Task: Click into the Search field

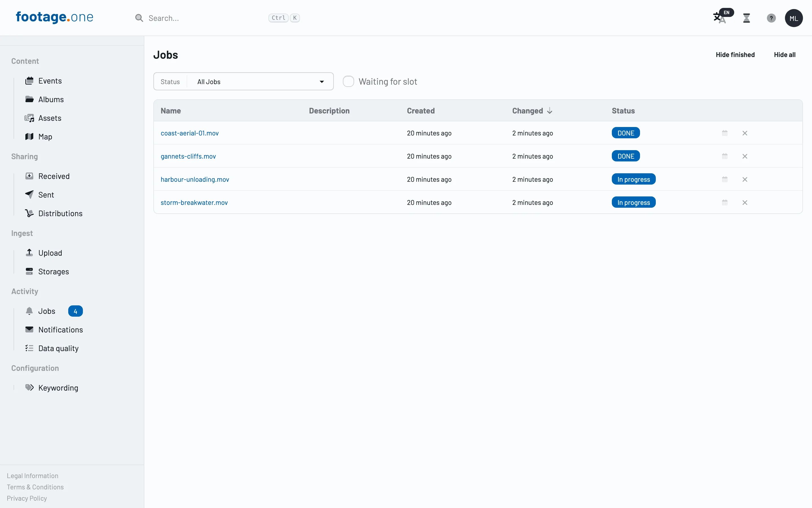Action: click(206, 18)
